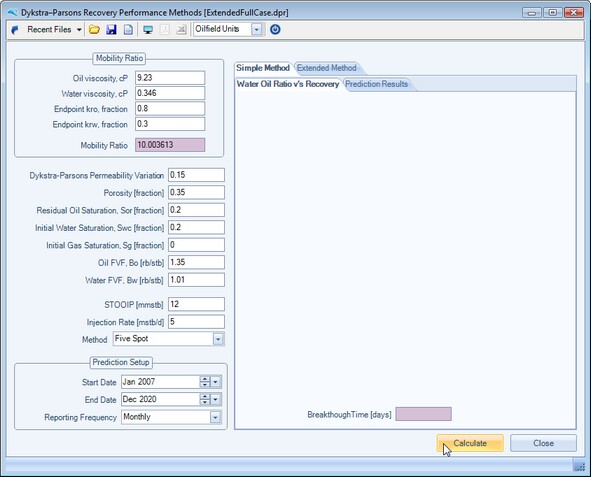
Task: Click the greyed-out Excel export icon
Action: pos(181,29)
